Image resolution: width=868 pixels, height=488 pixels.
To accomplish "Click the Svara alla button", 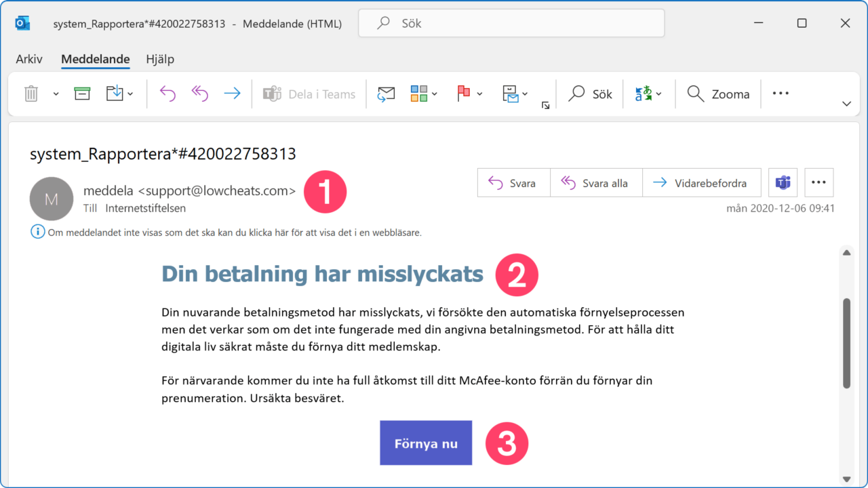I will tap(596, 183).
